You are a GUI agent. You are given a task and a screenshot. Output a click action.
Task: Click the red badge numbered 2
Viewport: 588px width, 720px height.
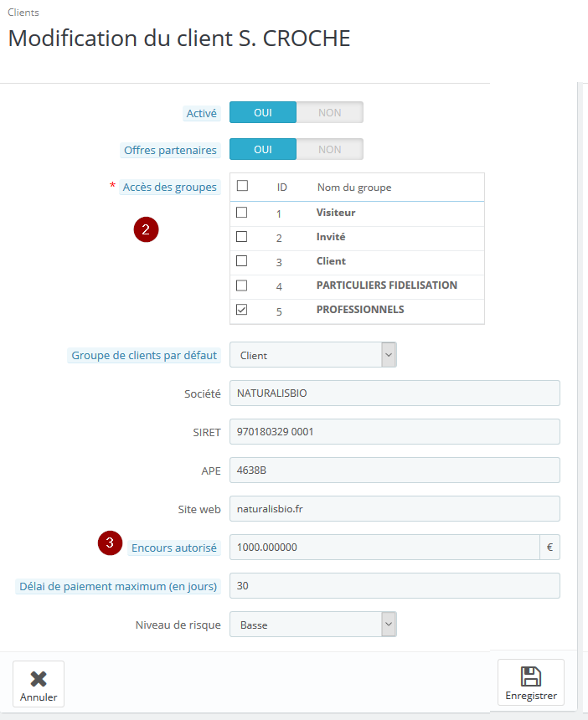146,229
